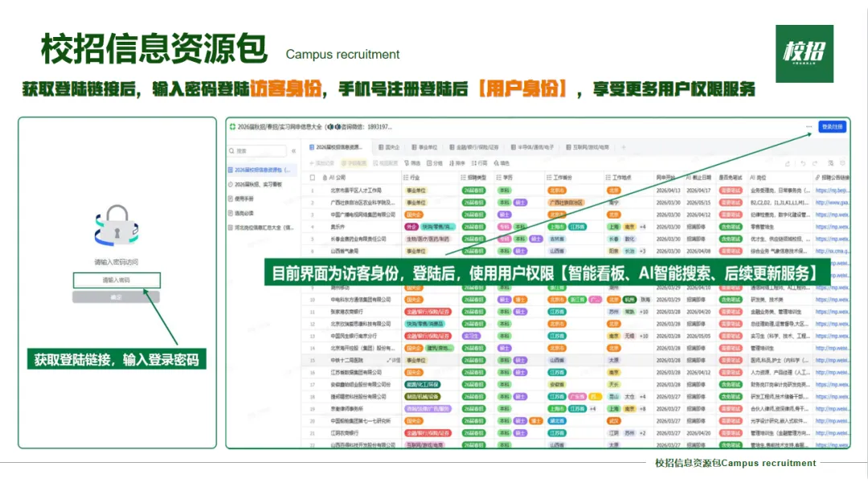
Task: Click the find-in-table search icon
Action: [830, 163]
